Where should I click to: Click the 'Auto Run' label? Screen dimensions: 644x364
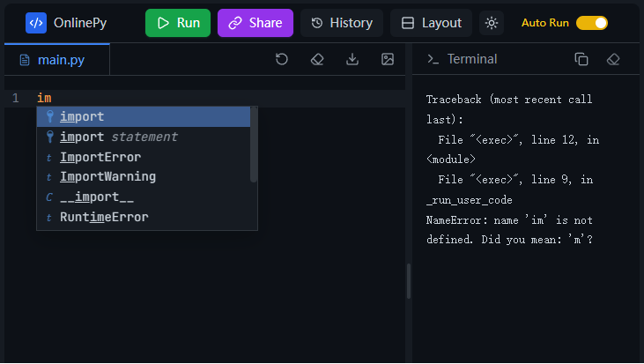pyautogui.click(x=545, y=23)
